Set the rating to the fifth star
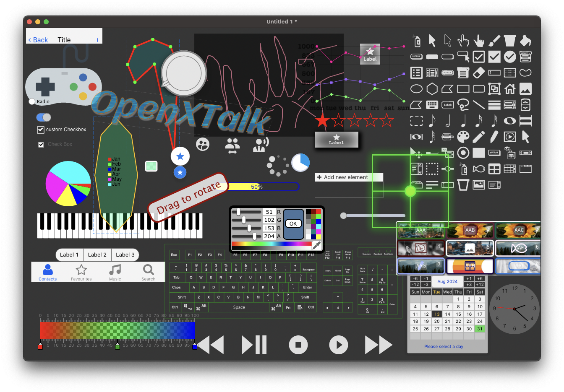 (x=387, y=121)
